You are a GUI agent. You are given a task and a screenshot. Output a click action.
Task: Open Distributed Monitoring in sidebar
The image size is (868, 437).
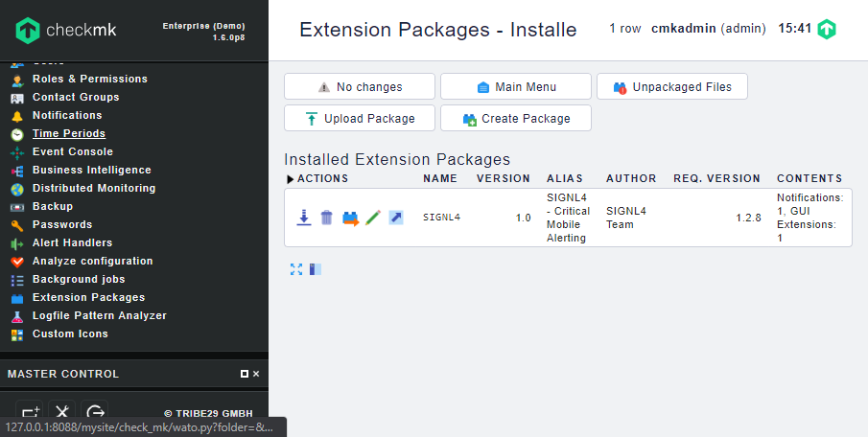coord(94,188)
